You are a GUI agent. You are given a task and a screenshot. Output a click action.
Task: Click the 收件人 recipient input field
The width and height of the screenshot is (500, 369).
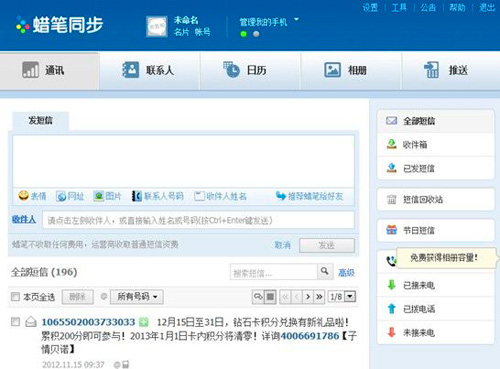(x=198, y=220)
